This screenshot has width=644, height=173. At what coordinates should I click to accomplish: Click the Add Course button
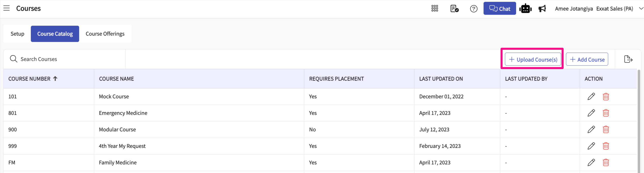tap(587, 59)
